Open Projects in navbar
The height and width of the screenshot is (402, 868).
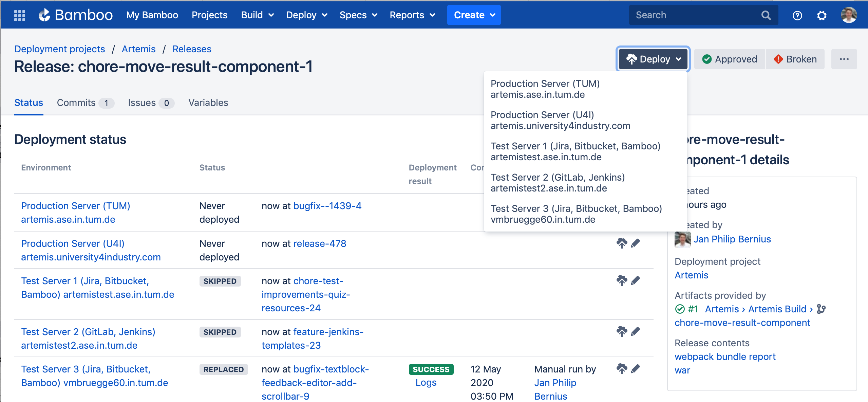pos(209,15)
